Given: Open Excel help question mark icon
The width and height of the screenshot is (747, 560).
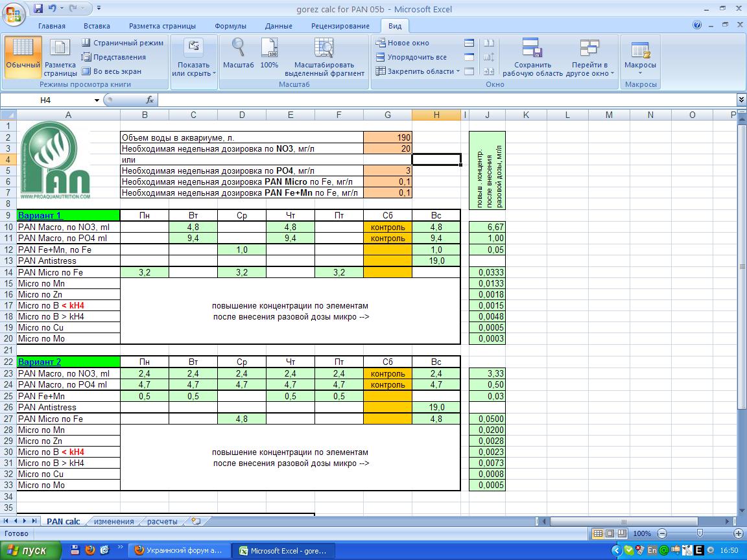Looking at the screenshot, I should (x=697, y=26).
